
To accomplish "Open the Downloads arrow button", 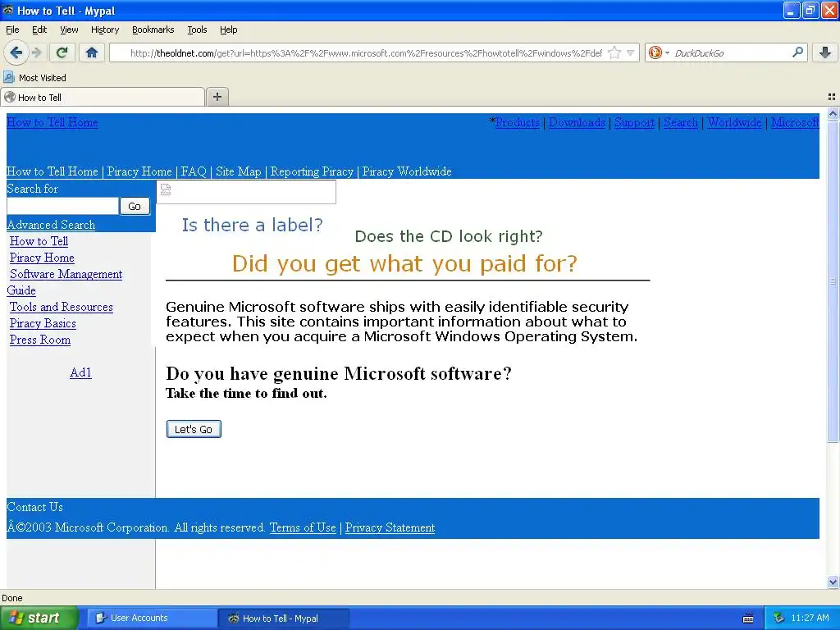I will pyautogui.click(x=825, y=52).
